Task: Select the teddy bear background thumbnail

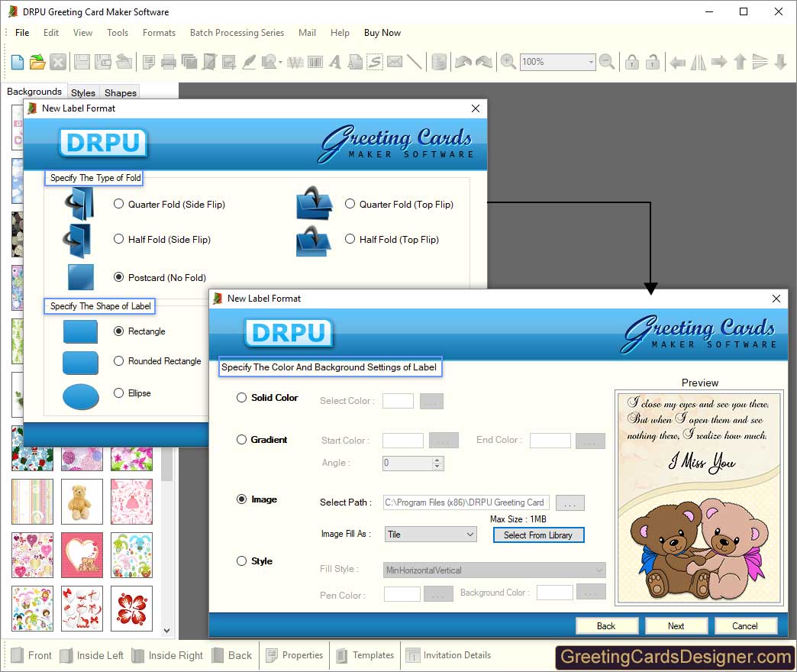Action: click(82, 502)
